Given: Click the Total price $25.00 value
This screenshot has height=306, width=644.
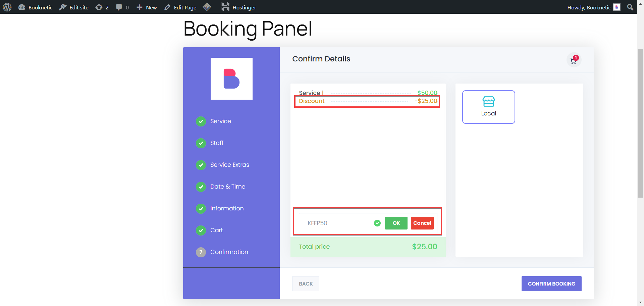Looking at the screenshot, I should [425, 247].
